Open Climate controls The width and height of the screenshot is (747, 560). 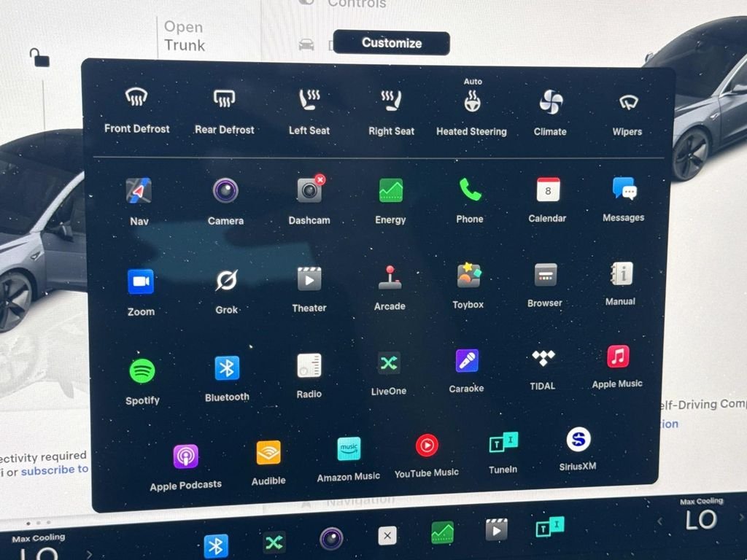pyautogui.click(x=550, y=112)
